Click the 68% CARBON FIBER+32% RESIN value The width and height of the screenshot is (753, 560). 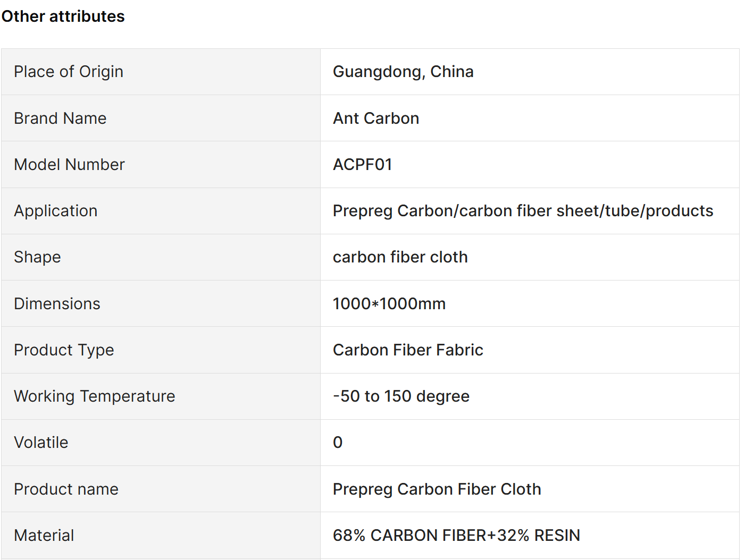[x=456, y=536]
